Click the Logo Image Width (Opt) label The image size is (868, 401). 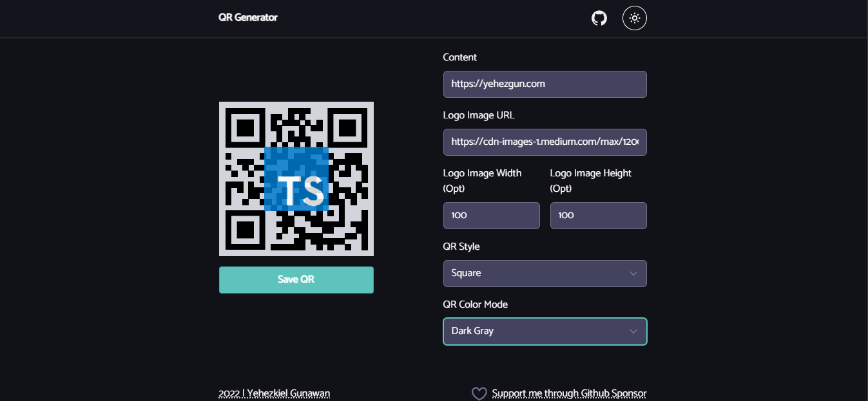click(x=483, y=181)
